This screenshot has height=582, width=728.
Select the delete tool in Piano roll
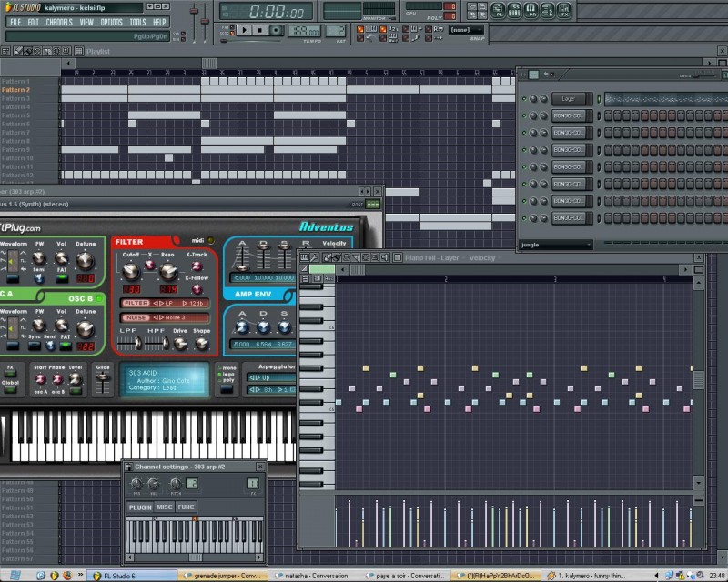[347, 257]
